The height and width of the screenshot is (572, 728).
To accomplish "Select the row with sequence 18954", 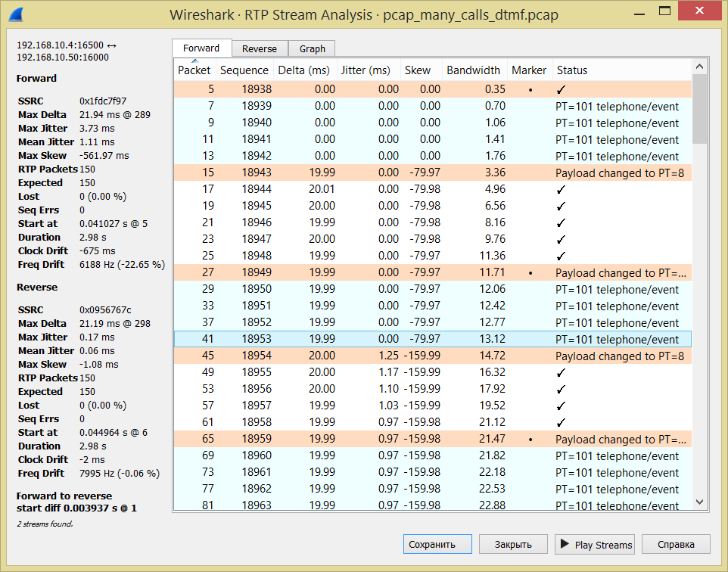I will tap(433, 356).
